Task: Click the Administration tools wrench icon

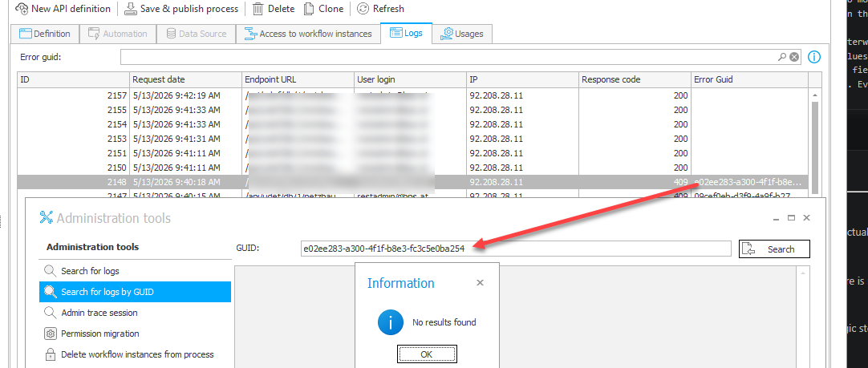Action: point(46,217)
